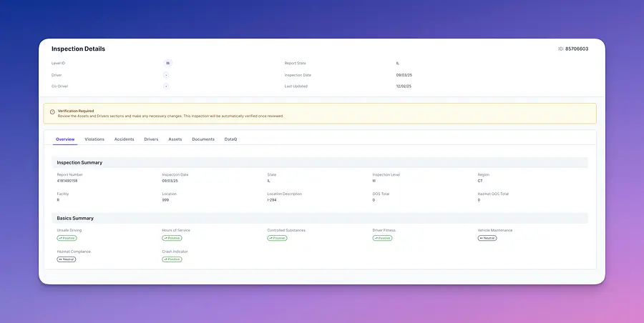Click the Driver Fitness label

click(x=384, y=230)
